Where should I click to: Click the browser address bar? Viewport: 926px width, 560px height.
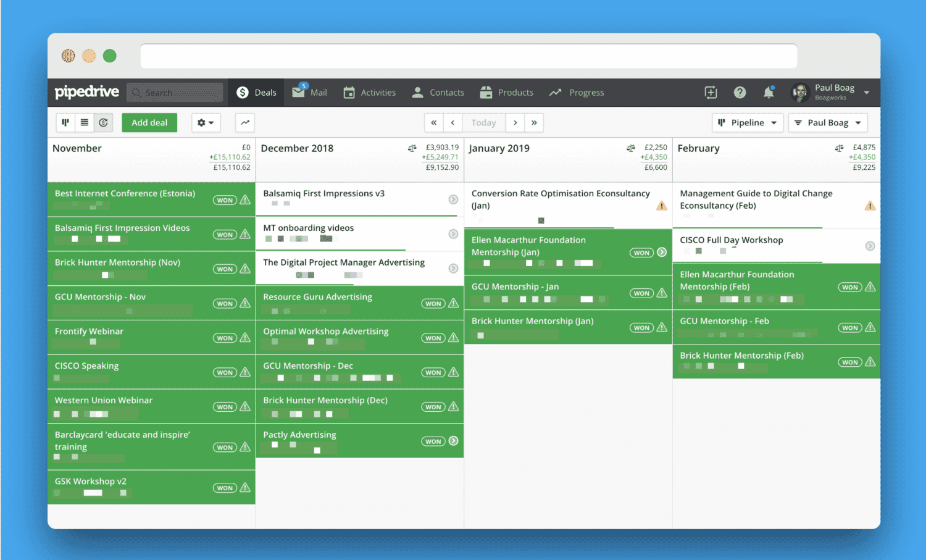click(x=469, y=56)
